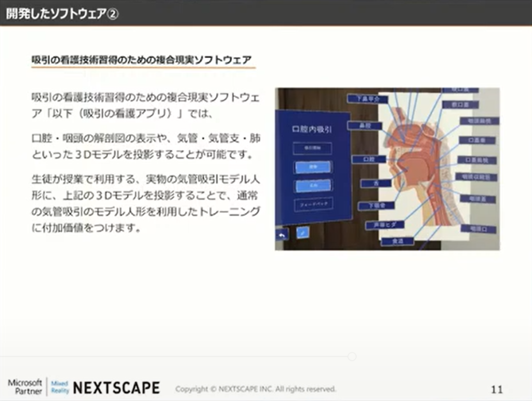532x401 pixels.
Task: Select the 舌 (tongue) label
Action: click(x=376, y=183)
